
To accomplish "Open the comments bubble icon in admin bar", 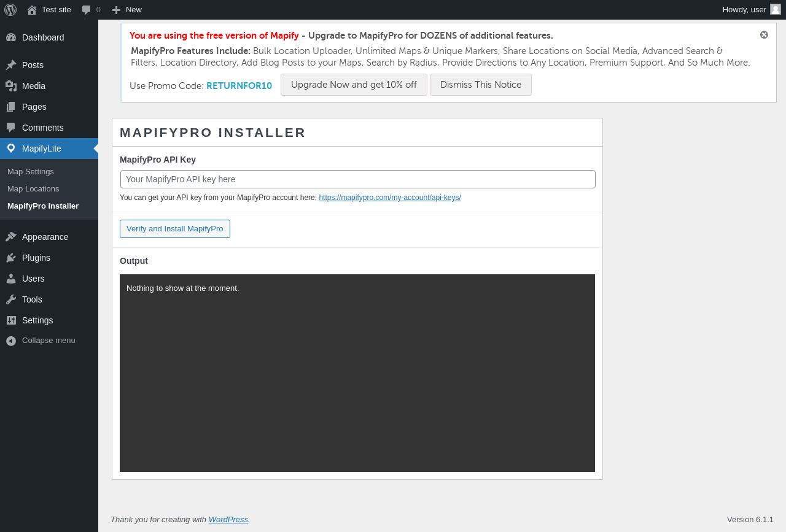I will coord(87,10).
